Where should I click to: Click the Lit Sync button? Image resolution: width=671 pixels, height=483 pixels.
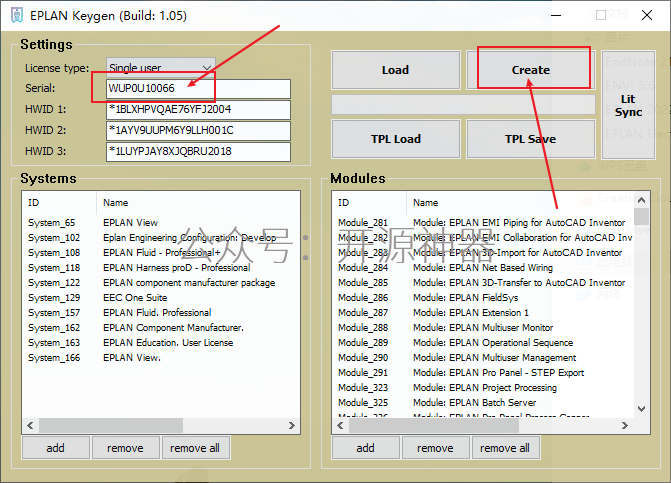click(628, 105)
